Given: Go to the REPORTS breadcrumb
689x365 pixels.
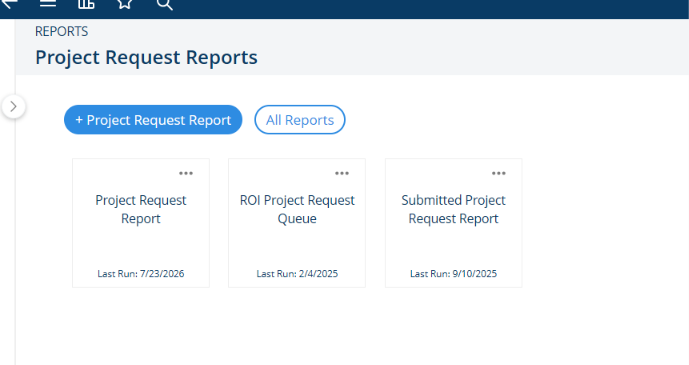Looking at the screenshot, I should pos(62,32).
